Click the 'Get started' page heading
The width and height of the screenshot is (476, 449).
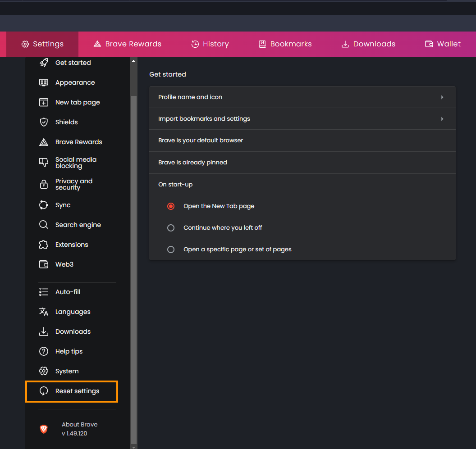168,74
